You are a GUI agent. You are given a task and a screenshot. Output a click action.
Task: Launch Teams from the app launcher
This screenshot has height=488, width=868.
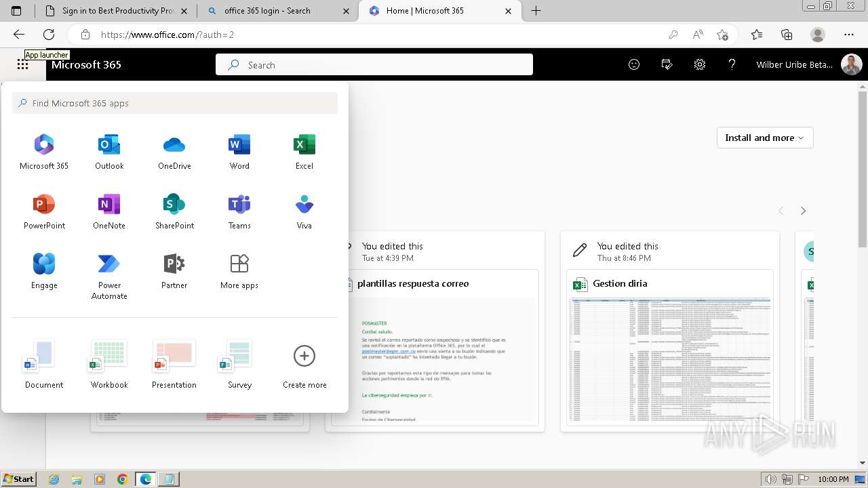pos(239,212)
